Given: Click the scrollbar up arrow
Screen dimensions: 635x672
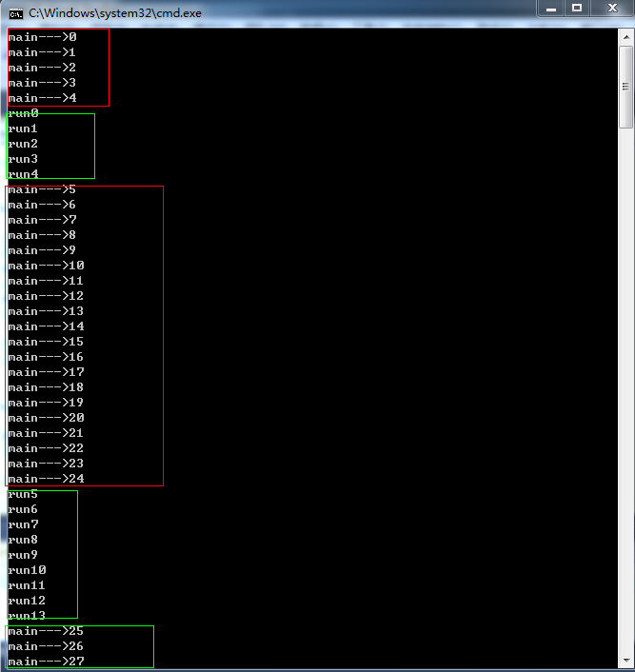Looking at the screenshot, I should click(x=626, y=37).
